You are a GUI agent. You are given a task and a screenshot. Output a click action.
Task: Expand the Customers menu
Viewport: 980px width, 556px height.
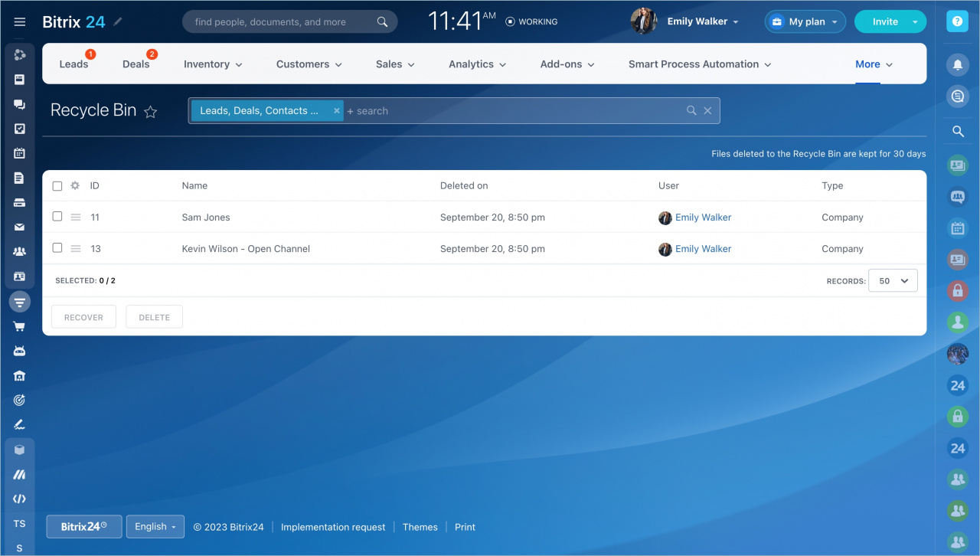coord(309,64)
